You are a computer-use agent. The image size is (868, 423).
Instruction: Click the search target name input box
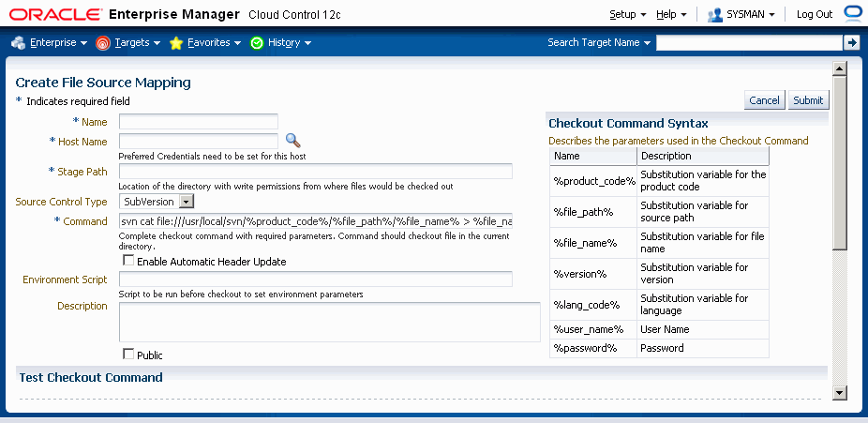coord(749,42)
